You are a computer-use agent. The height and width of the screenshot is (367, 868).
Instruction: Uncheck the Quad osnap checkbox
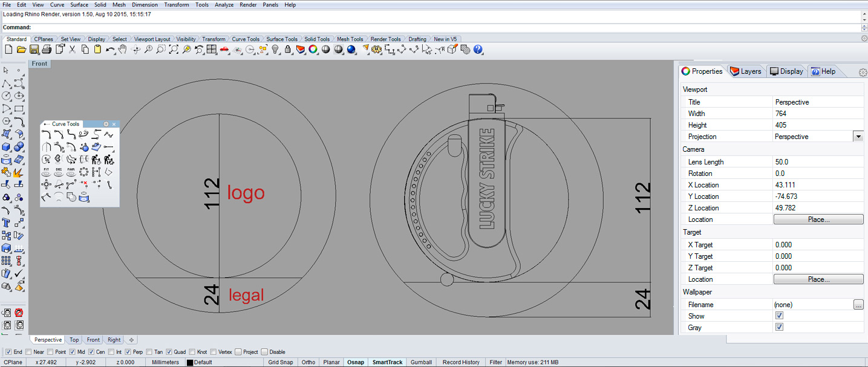pyautogui.click(x=169, y=352)
